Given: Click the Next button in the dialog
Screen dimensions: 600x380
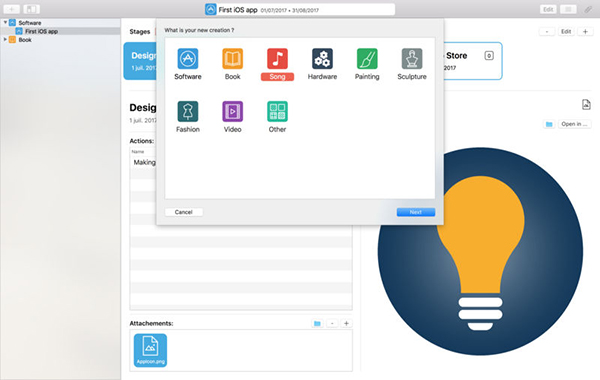Looking at the screenshot, I should coord(416,212).
